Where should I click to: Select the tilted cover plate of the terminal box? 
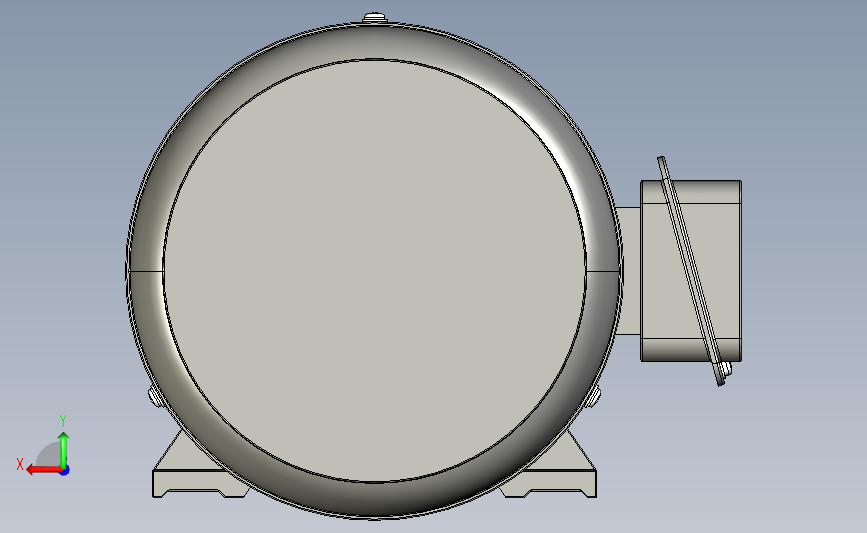(691, 271)
